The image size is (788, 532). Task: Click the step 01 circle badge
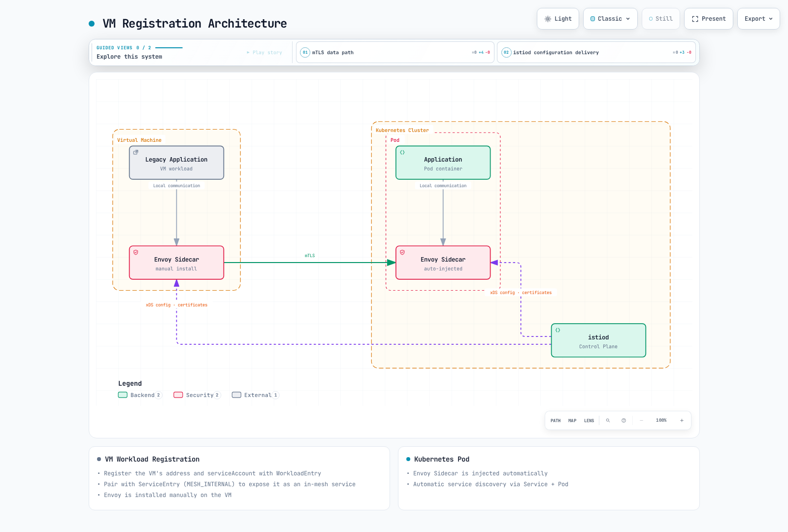[305, 52]
